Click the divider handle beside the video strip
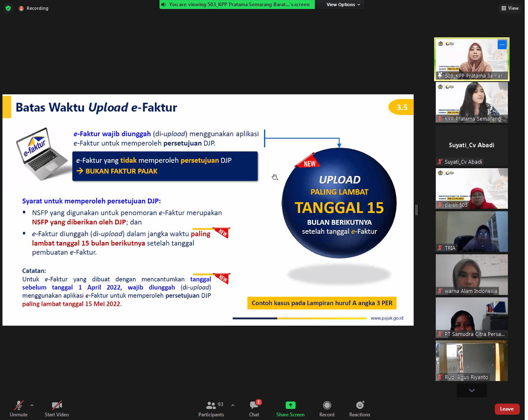Screen dimensions: 528x420 point(416,210)
